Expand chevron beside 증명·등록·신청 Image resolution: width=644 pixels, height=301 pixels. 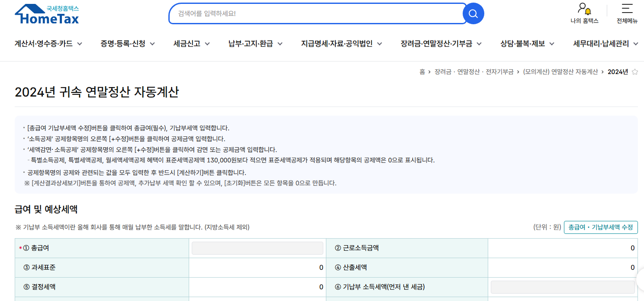152,44
